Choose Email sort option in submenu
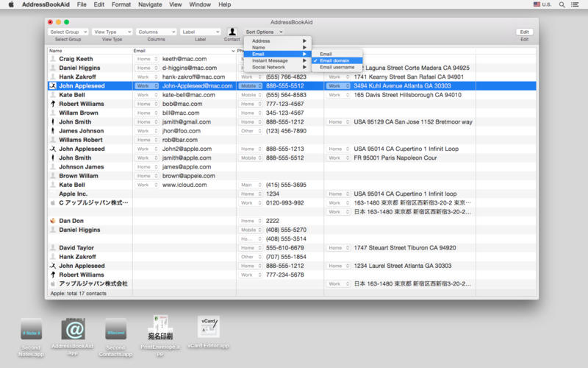588x368 pixels. click(326, 54)
